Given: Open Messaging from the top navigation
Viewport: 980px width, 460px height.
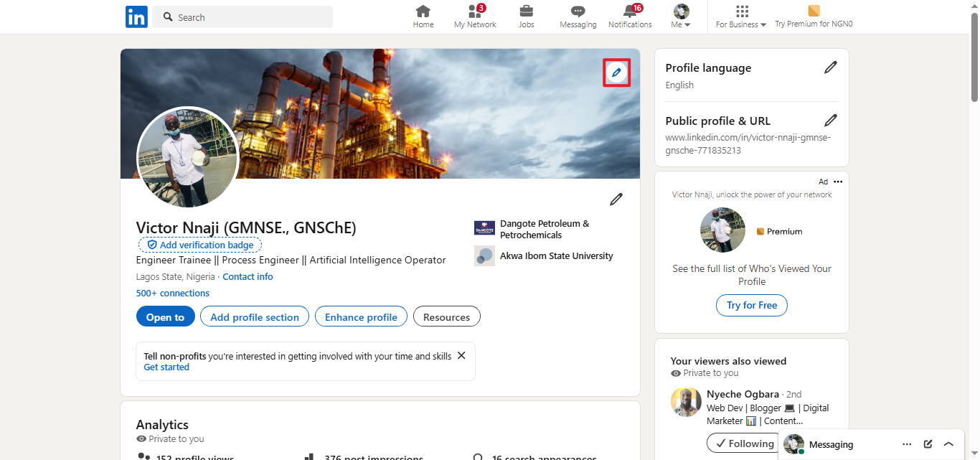Looking at the screenshot, I should click(x=578, y=16).
